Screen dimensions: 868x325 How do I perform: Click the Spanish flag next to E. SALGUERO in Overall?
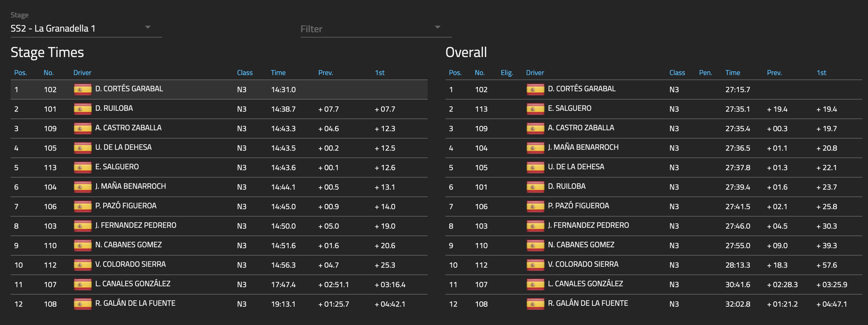click(x=535, y=109)
